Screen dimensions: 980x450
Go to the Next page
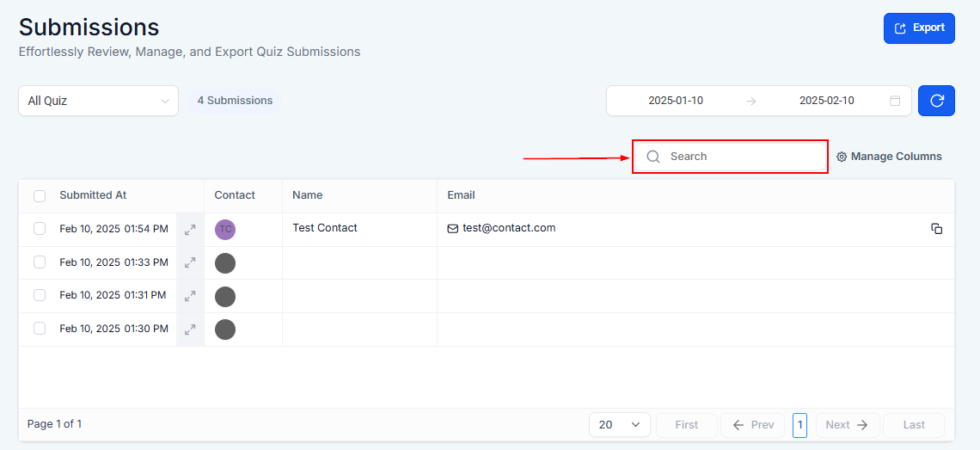pos(848,425)
